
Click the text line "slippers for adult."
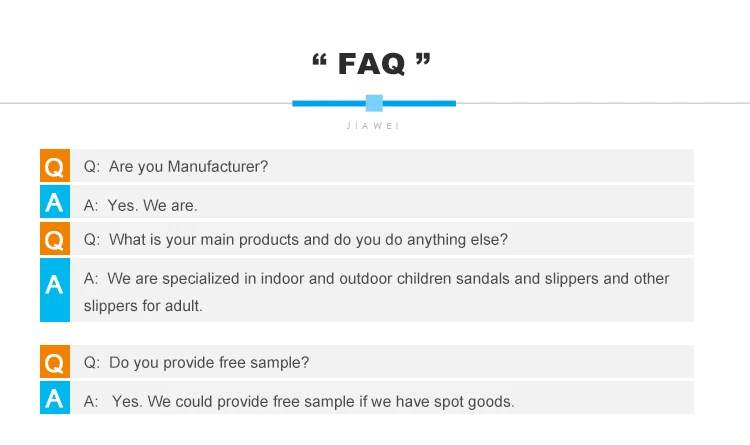pos(143,306)
